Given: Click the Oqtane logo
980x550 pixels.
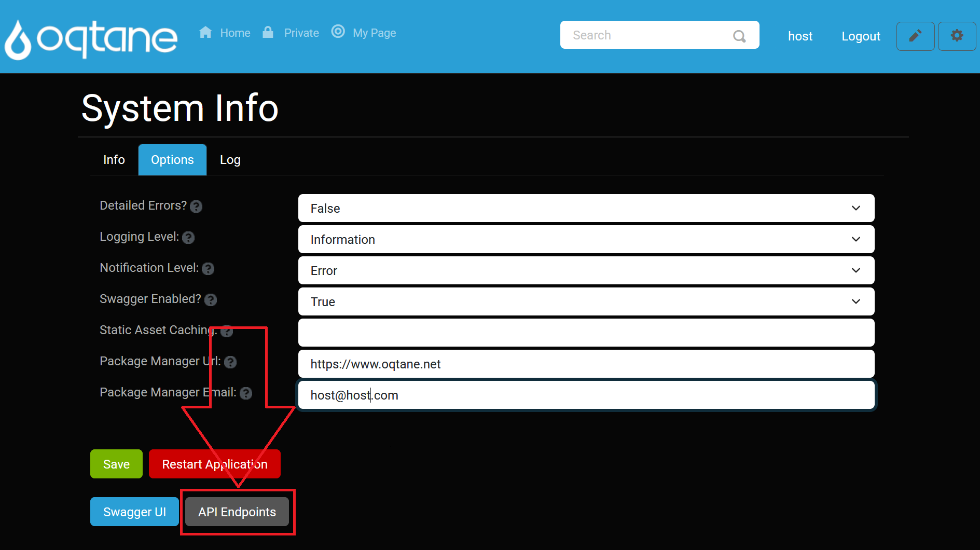Looking at the screenshot, I should pos(91,39).
